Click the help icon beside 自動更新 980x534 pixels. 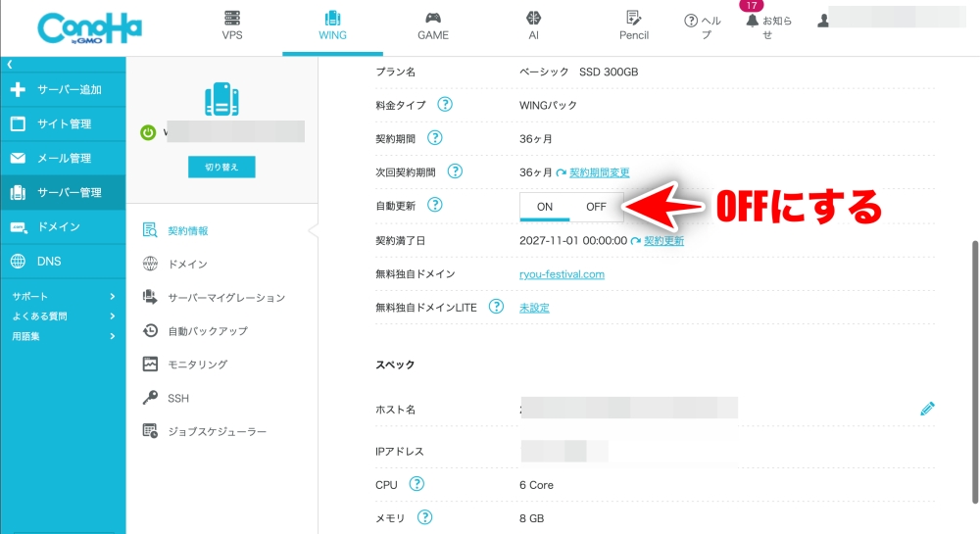(x=436, y=205)
